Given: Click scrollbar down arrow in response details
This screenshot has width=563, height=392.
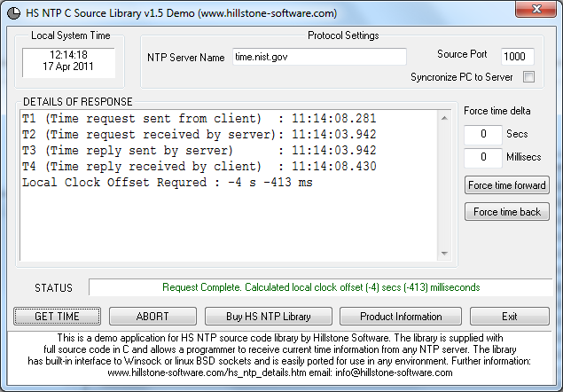Looking at the screenshot, I should pos(444,254).
